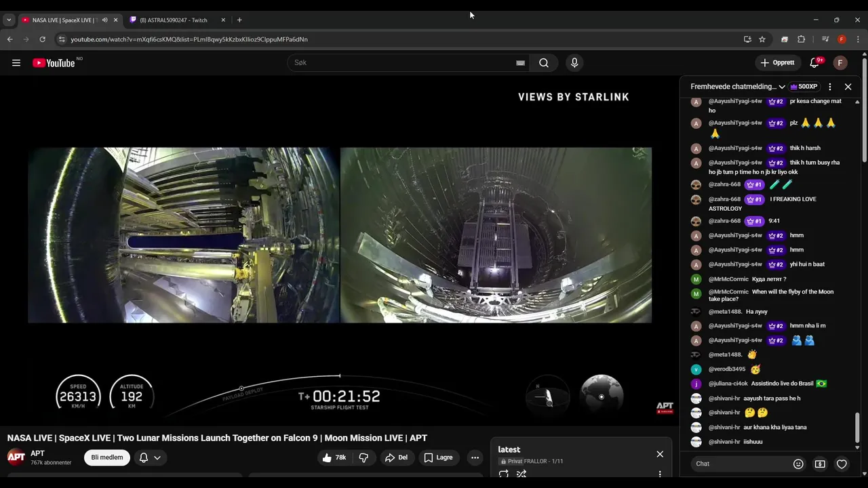Like the video showing 78k
This screenshot has height=488, width=868.
334,457
